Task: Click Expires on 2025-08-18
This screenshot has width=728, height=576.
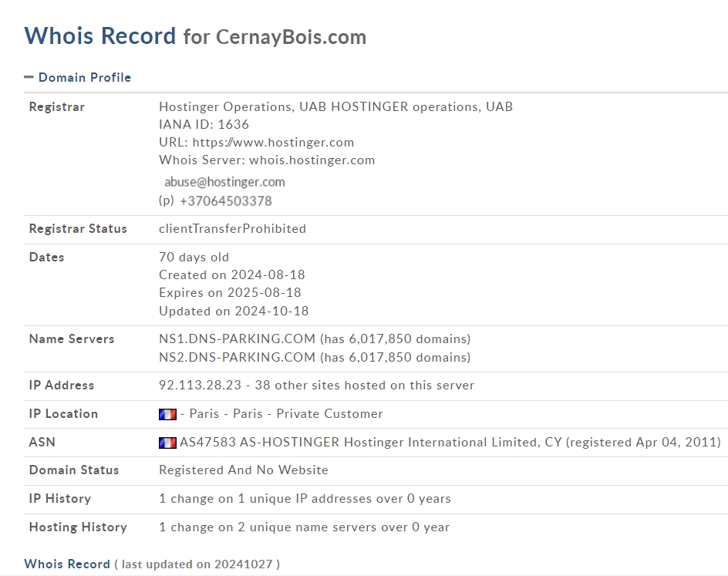Action: click(230, 292)
